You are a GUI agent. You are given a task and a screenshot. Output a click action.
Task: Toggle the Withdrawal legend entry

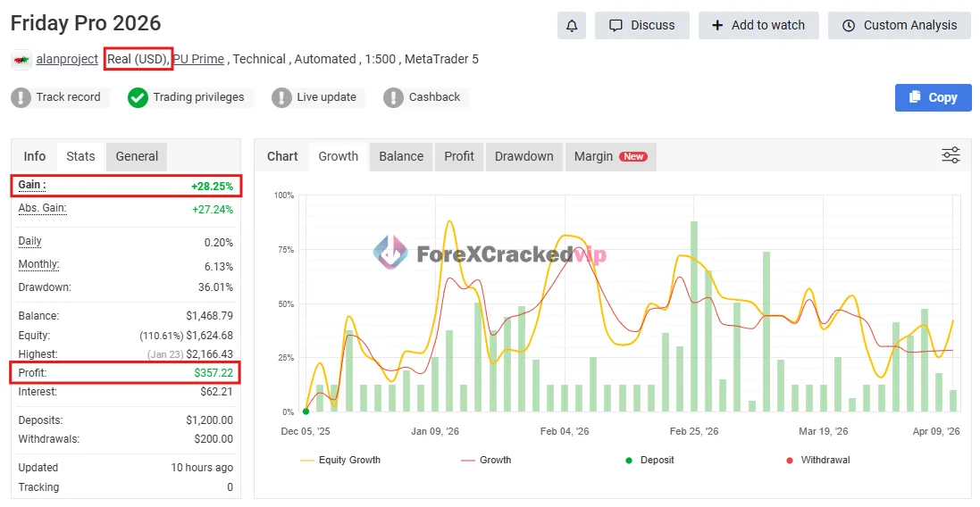click(818, 461)
